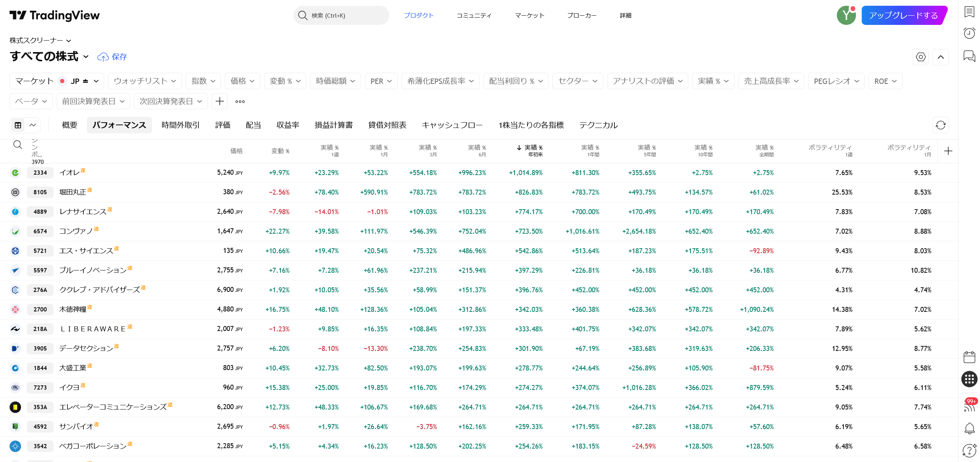Click the refresh data icon above the table
980x462 pixels.
point(941,125)
